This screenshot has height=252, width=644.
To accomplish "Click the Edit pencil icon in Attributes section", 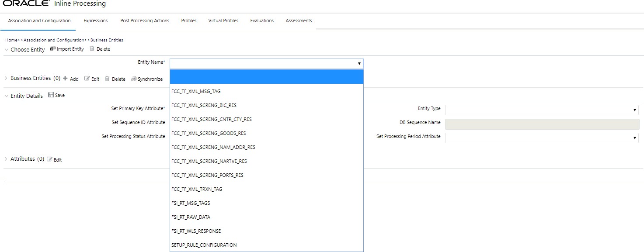I will pyautogui.click(x=49, y=159).
